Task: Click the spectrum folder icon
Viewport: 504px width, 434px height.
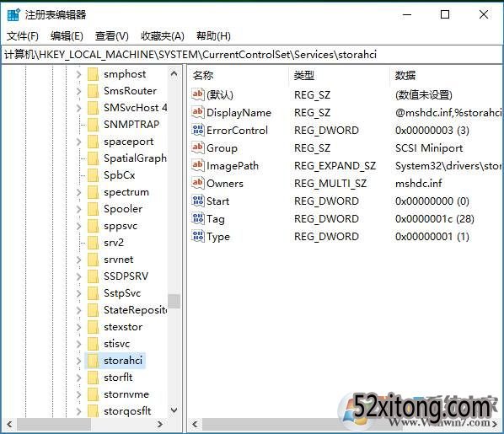Action: point(94,192)
